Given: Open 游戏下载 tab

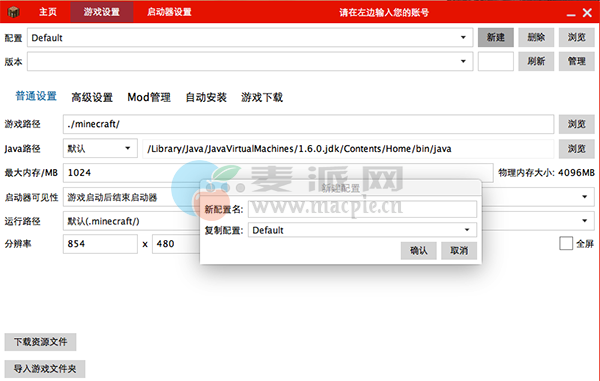Looking at the screenshot, I should click(x=262, y=97).
